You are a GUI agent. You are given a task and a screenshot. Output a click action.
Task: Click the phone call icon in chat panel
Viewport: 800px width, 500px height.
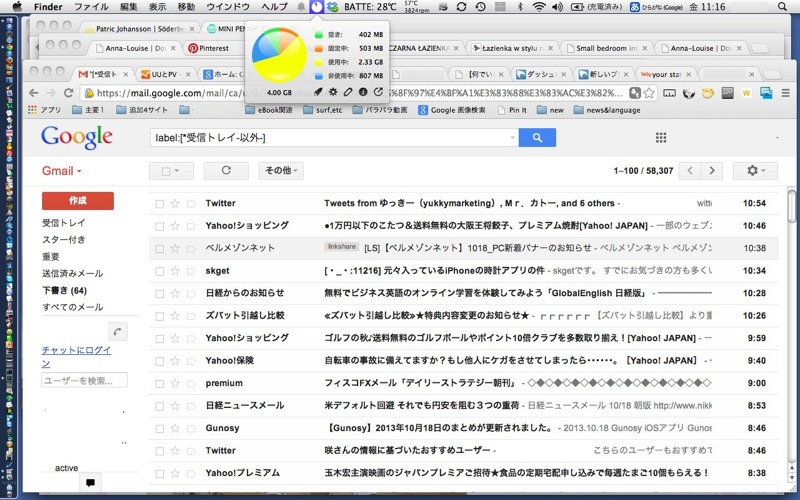pyautogui.click(x=118, y=332)
